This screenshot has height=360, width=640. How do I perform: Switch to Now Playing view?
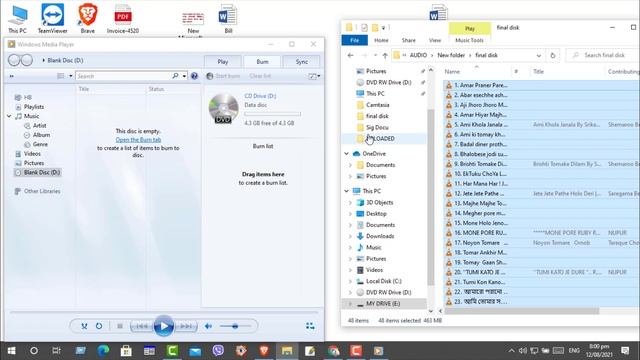[x=310, y=326]
